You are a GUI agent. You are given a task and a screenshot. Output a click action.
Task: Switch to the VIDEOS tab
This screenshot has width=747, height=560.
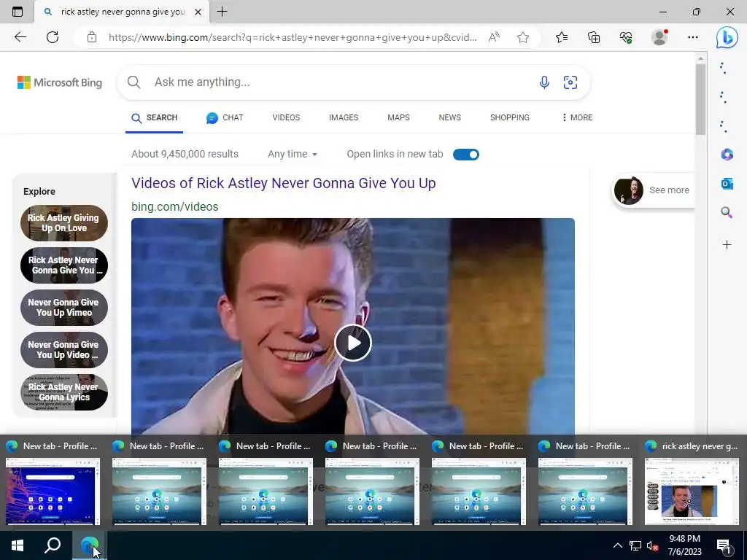286,117
